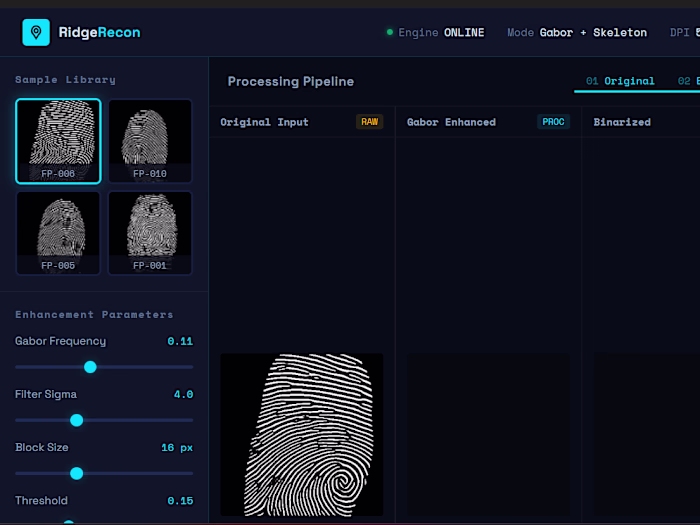Select the FP-001 fingerprint sample
Screen dimensions: 700x525
(x=150, y=233)
